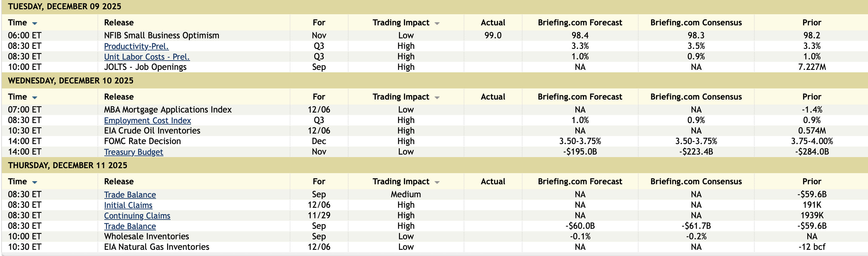Click the Time sort arrow under Tuesday, December 09

34,23
